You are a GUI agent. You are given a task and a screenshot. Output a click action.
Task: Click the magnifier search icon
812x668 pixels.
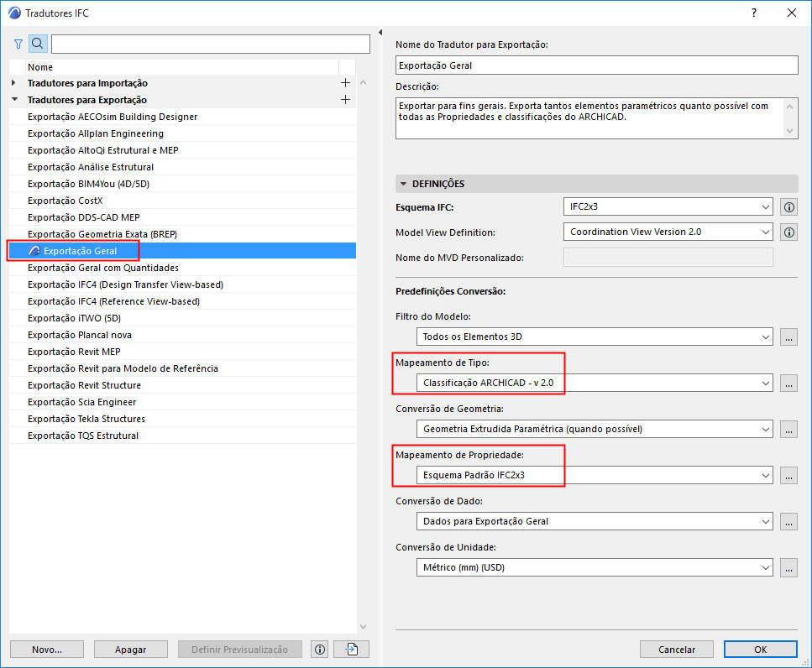pyautogui.click(x=38, y=44)
